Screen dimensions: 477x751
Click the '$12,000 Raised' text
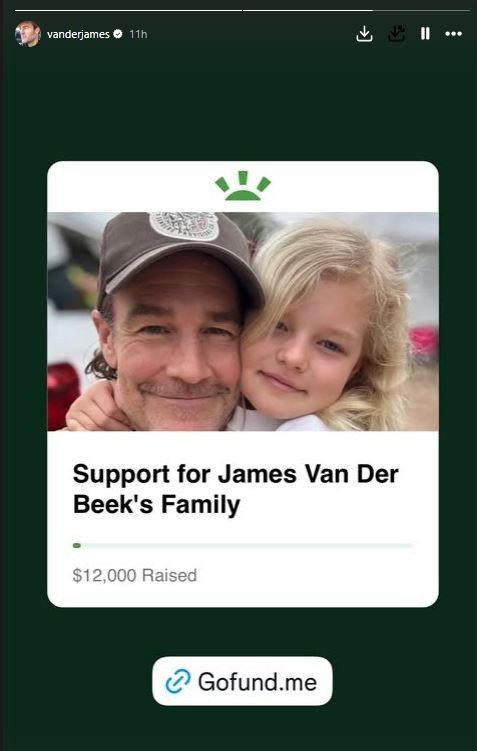point(135,575)
